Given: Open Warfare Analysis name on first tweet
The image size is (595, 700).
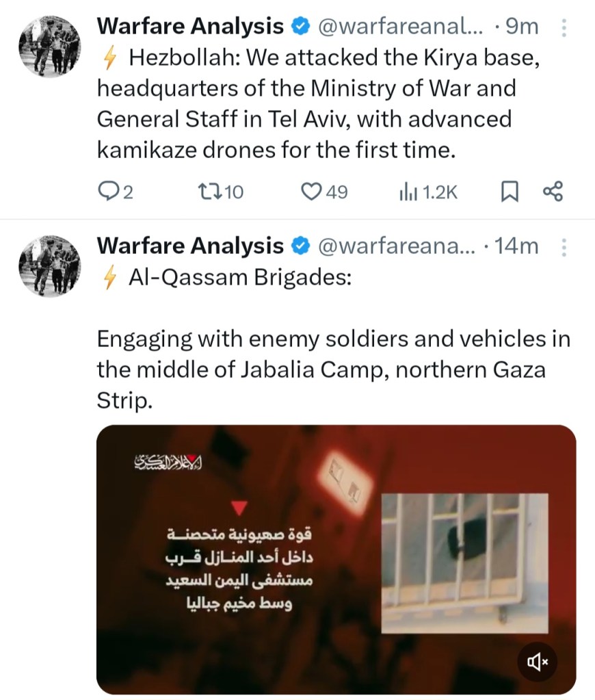Looking at the screenshot, I should 190,27.
